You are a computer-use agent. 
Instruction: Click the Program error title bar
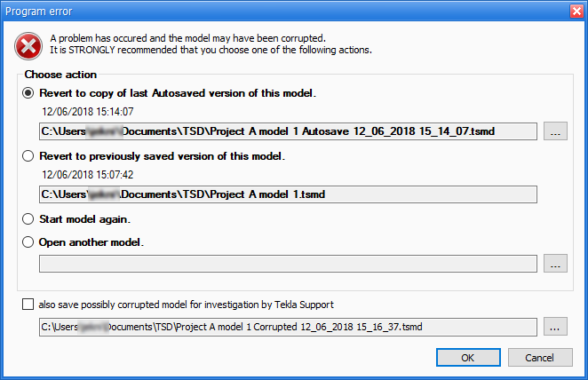266,10
